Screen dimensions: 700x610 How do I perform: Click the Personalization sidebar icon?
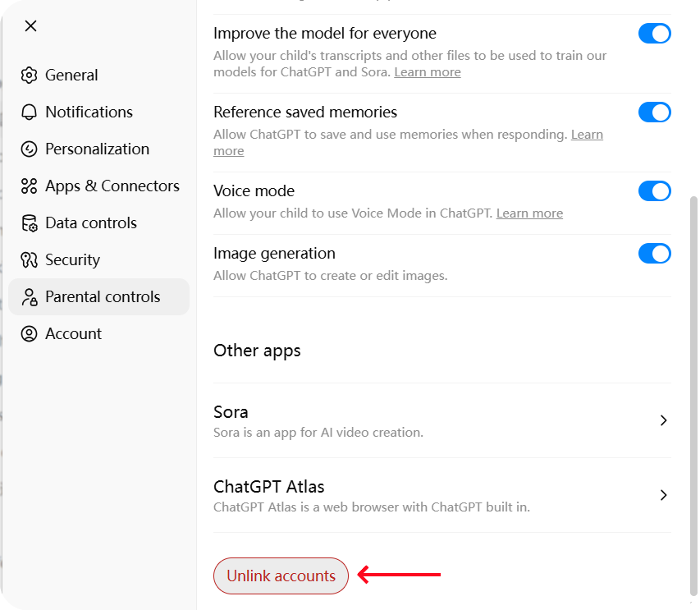point(30,149)
